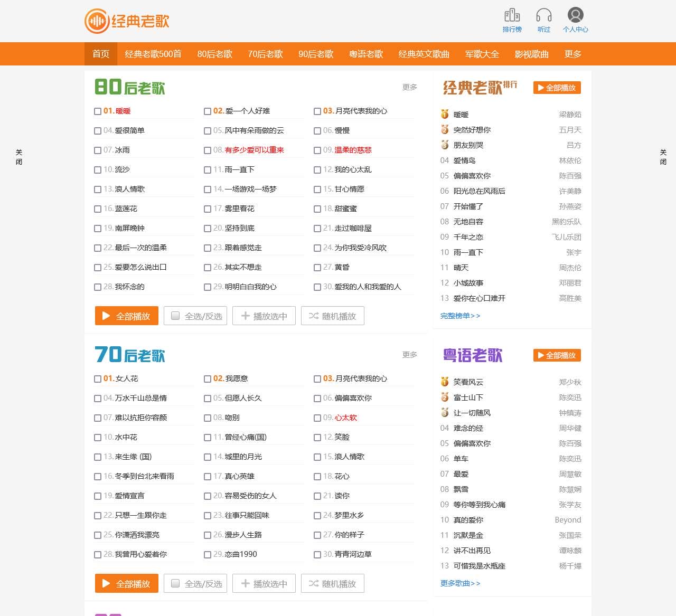The image size is (676, 616).
Task: Switch to the 粤语老歌 navigation tab
Action: (365, 54)
